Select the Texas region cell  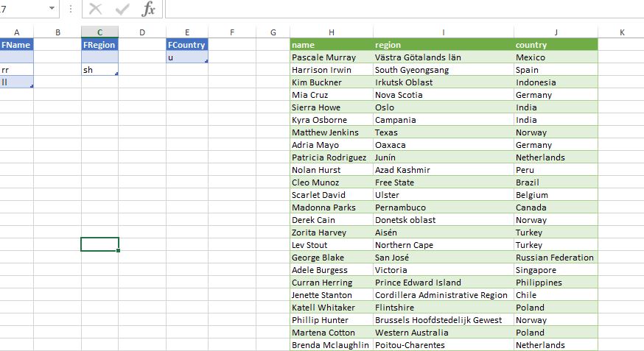[x=443, y=132]
